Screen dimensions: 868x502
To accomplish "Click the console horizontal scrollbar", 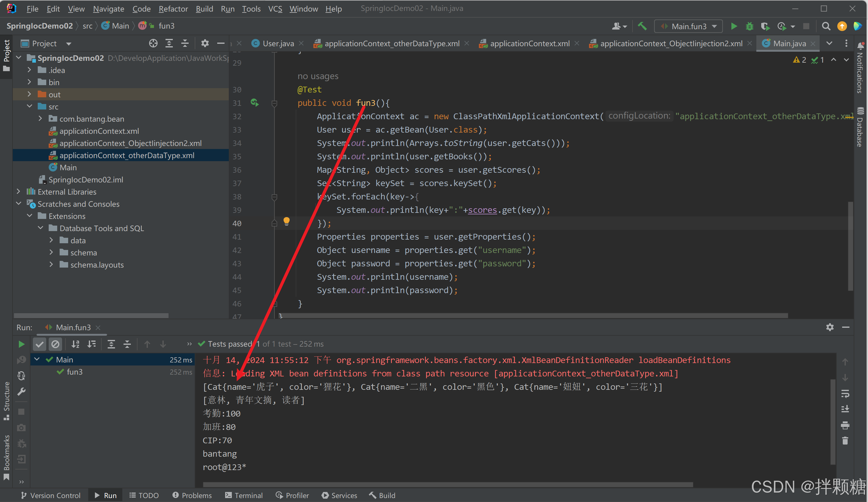I will pos(448,484).
